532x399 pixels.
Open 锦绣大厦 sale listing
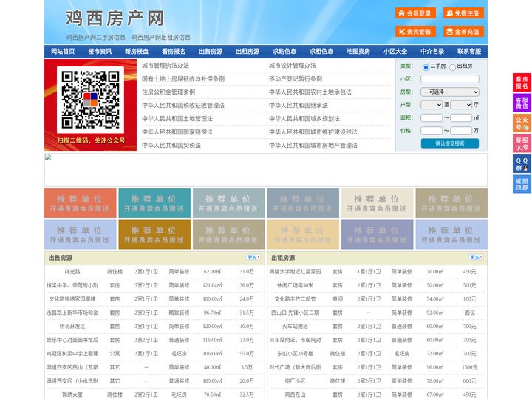coord(72,395)
